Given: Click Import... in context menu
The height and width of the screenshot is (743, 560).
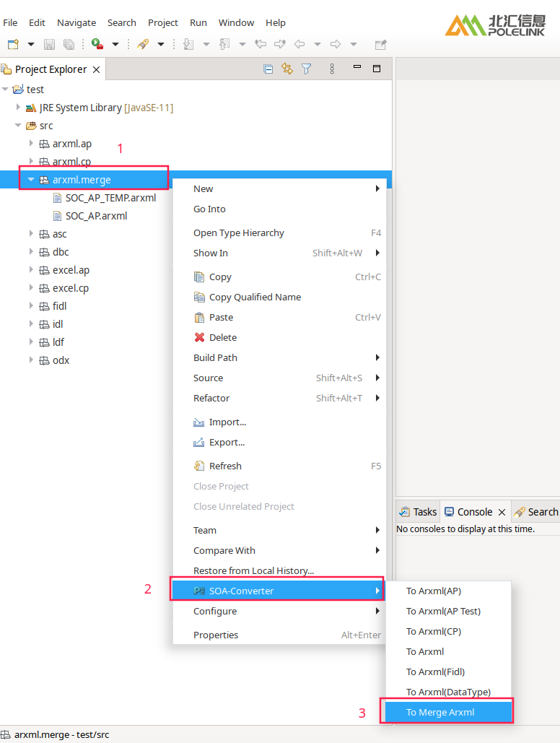Looking at the screenshot, I should click(x=279, y=422).
